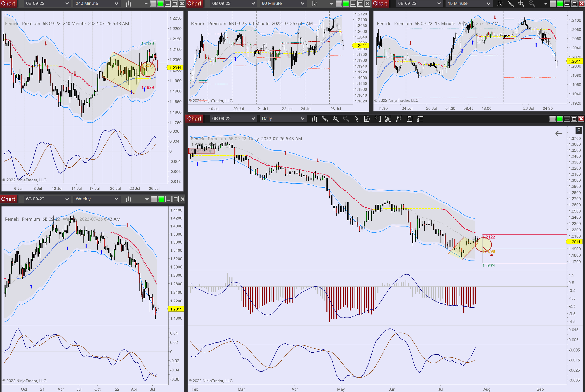Click the left arrow on Daily chart
The width and height of the screenshot is (585, 392).
pyautogui.click(x=558, y=134)
